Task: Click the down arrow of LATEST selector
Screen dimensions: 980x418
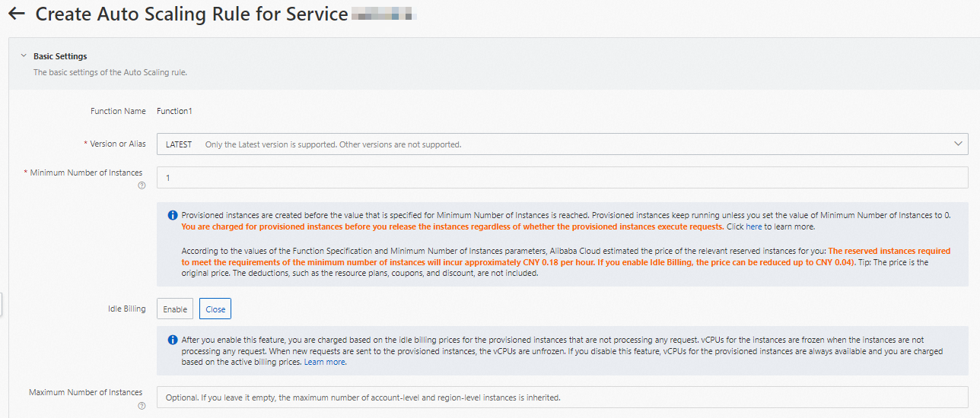Action: [958, 144]
